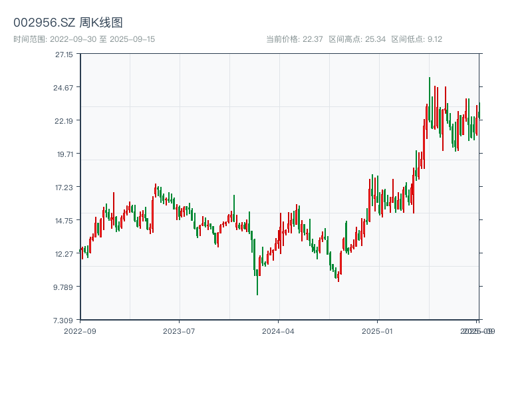
Task: Click the y-axis label 14.75
Action: [x=64, y=221]
